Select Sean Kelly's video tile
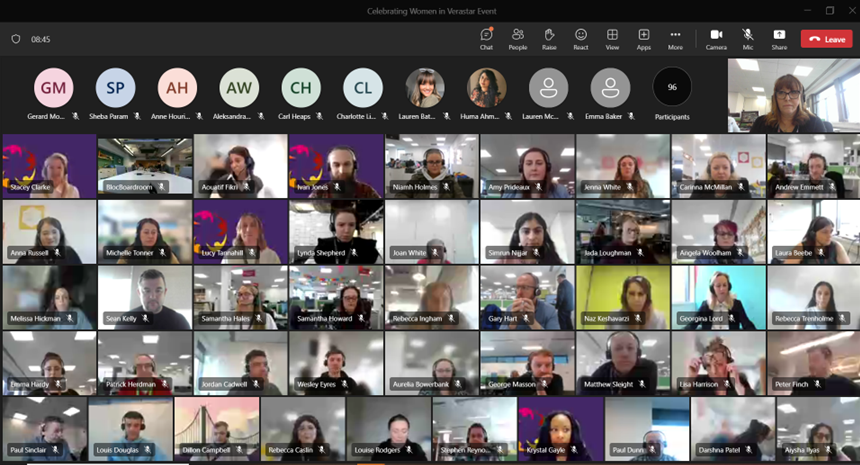This screenshot has height=465, width=860. pos(145,298)
